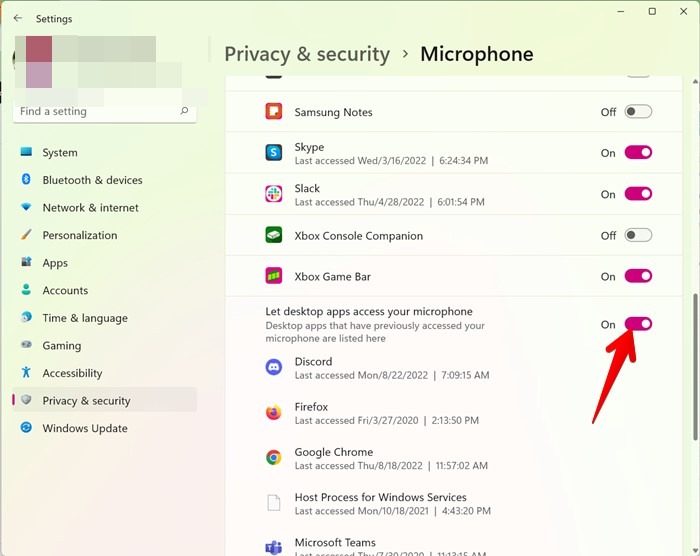Click the Xbox Game Bar icon
Viewport: 700px width, 556px height.
(x=273, y=276)
